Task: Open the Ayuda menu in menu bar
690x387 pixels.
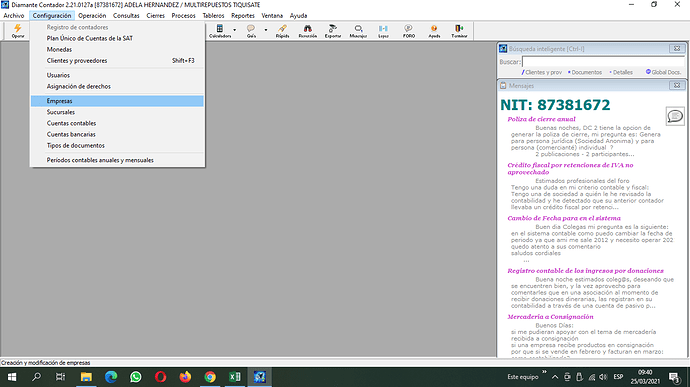Action: pyautogui.click(x=298, y=15)
